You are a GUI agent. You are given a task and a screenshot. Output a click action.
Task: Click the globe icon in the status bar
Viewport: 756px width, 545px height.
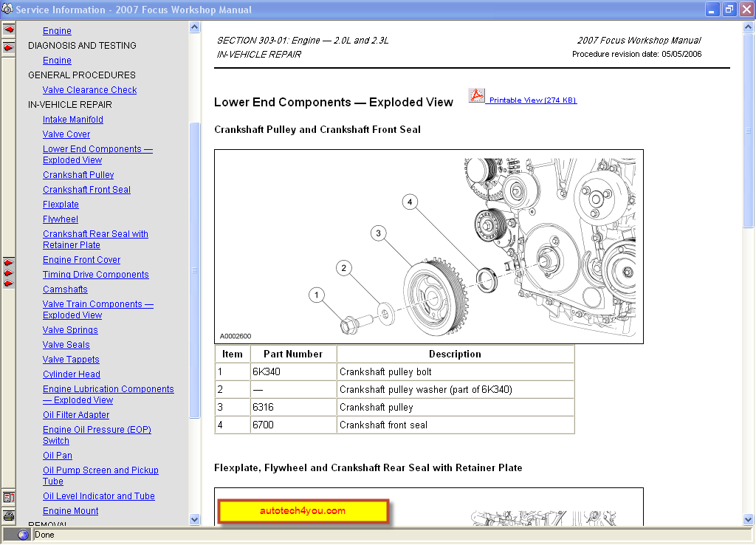coord(23,535)
